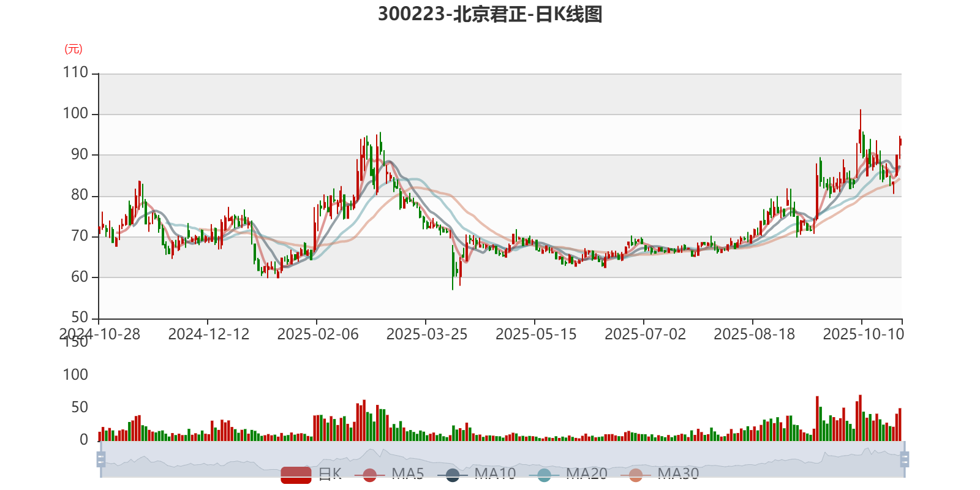
Task: Click the 2025-10-10 date label
Action: click(x=863, y=334)
